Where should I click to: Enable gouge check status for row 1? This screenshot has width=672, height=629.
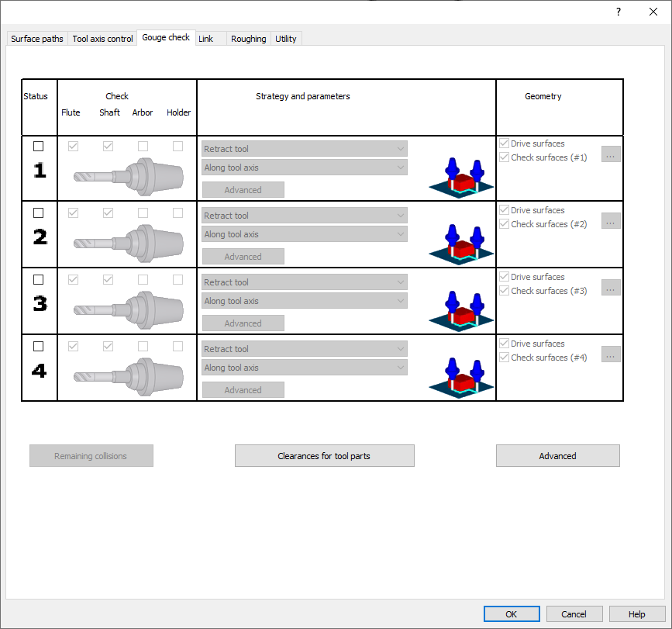39,147
